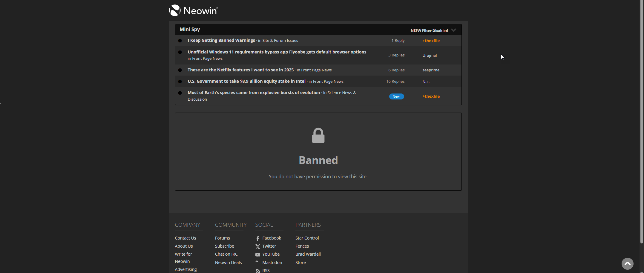Open About Us page
This screenshot has height=273, width=644.
point(184,246)
